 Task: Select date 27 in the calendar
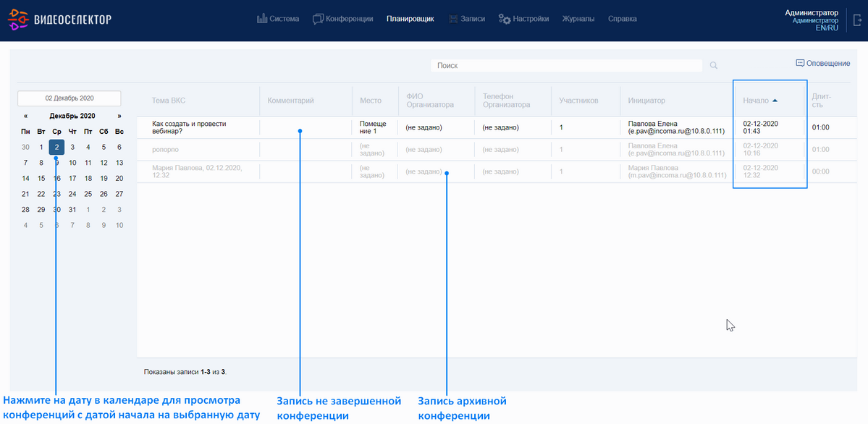tap(119, 195)
